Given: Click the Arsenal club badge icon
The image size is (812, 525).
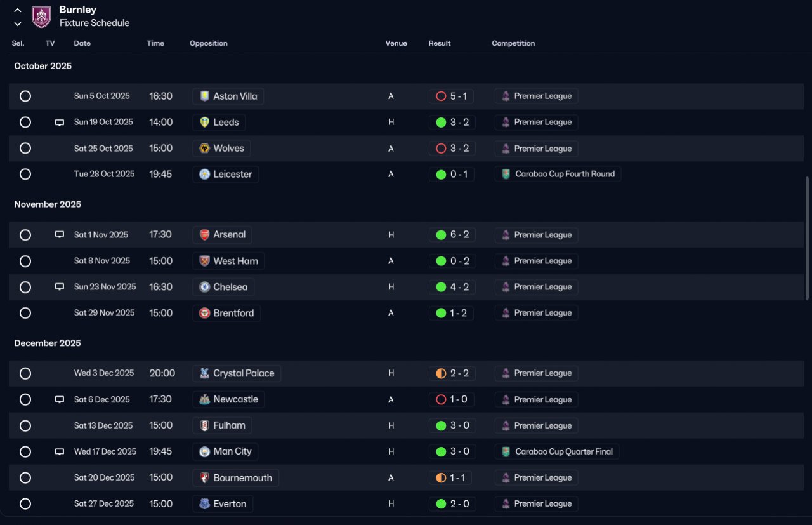Looking at the screenshot, I should (x=204, y=235).
